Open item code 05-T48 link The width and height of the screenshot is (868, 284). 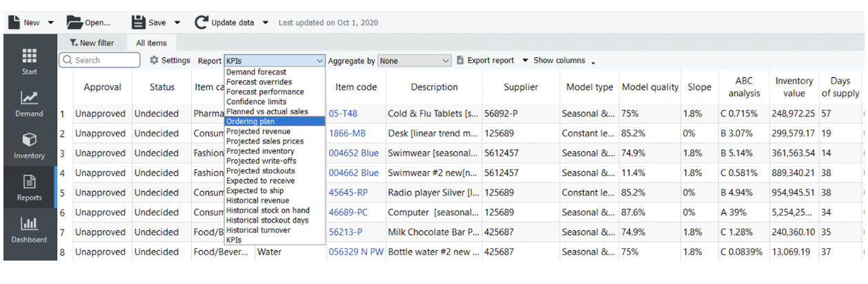click(343, 114)
